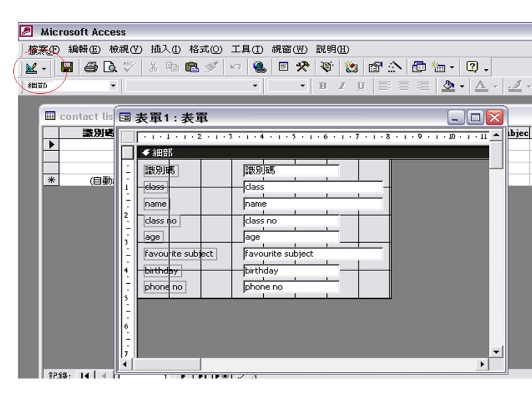The image size is (532, 399).
Task: Toggle Bold formatting
Action: [323, 86]
